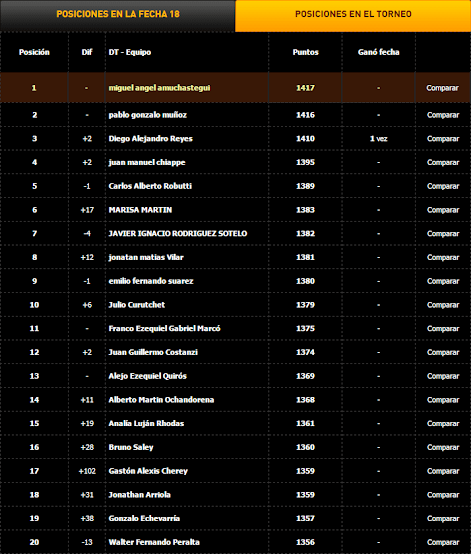The height and width of the screenshot is (554, 471).
Task: Compare with MARISA MARTIN
Action: [x=443, y=210]
